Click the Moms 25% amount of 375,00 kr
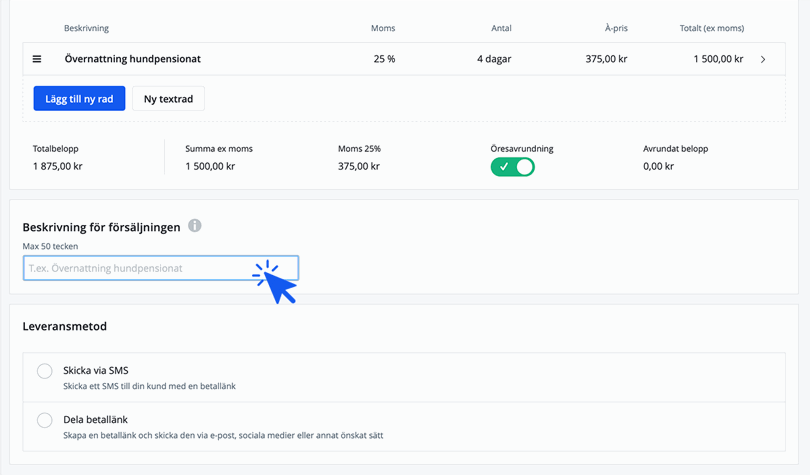The width and height of the screenshot is (810, 475). [x=359, y=166]
